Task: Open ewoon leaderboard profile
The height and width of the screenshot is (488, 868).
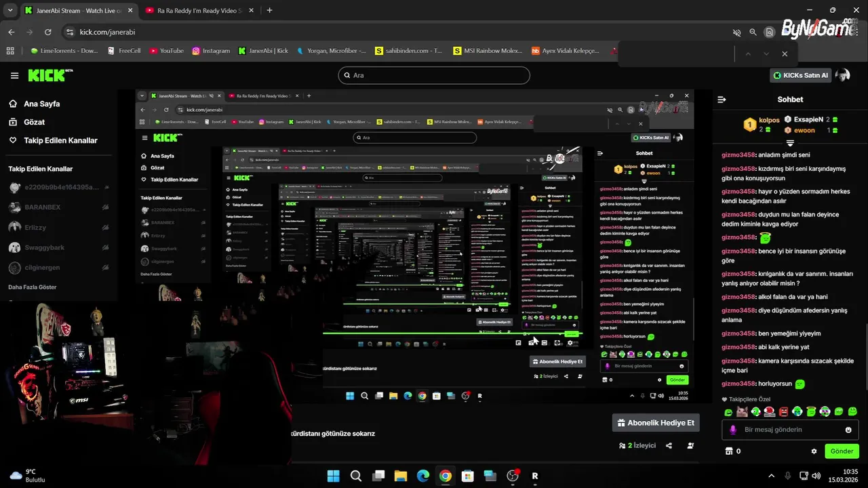Action: (x=805, y=130)
